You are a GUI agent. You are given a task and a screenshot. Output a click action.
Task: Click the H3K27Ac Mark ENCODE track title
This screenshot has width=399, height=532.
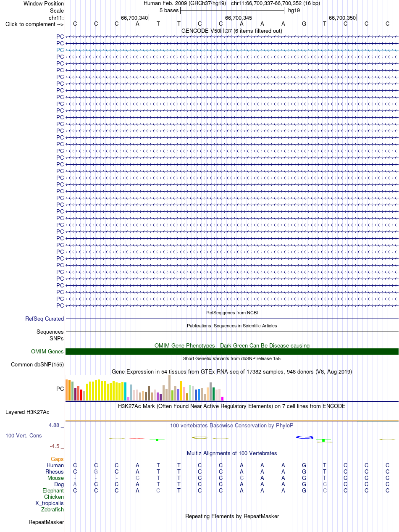coord(232,406)
